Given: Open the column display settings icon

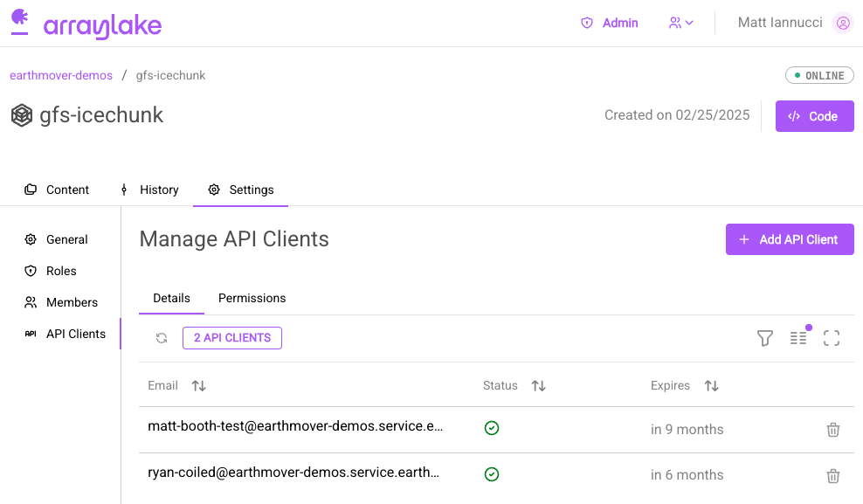Looking at the screenshot, I should click(x=798, y=338).
